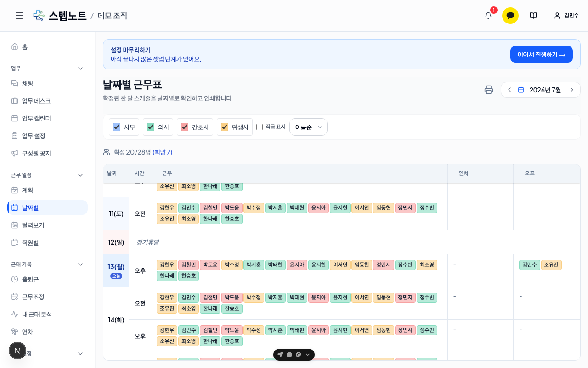Image resolution: width=588 pixels, height=368 pixels.
Task: Collapse the 근태 기록 section chevron
Action: tap(80, 264)
